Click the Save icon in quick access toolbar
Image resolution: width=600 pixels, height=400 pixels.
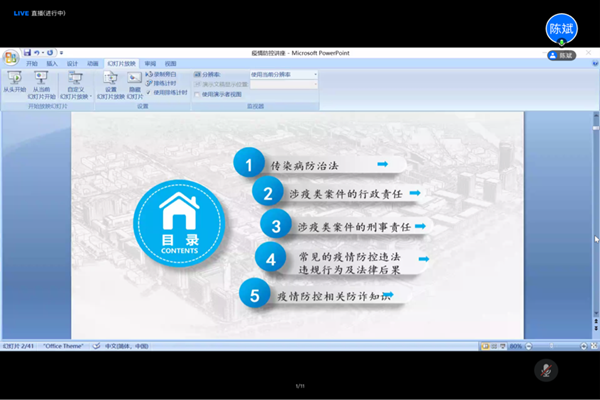pyautogui.click(x=26, y=52)
